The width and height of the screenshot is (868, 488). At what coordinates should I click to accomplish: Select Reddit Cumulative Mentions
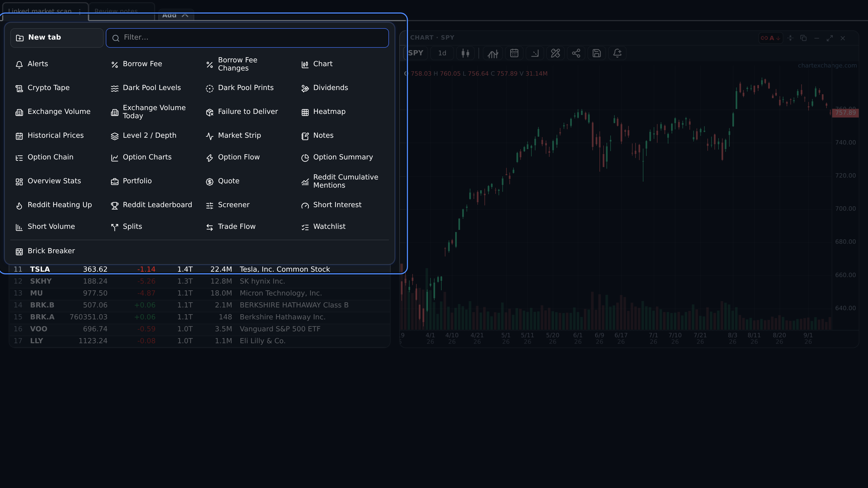[x=340, y=181]
